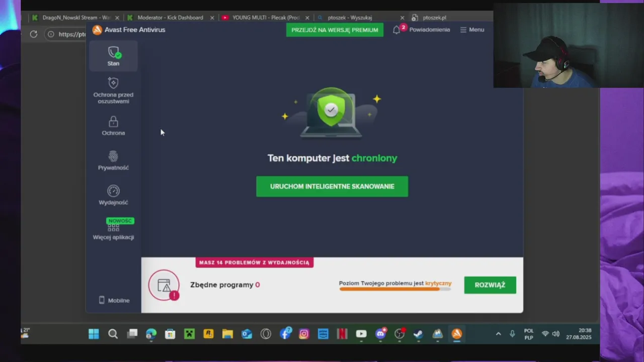The height and width of the screenshot is (362, 644).
Task: Open Opera browser from the taskbar
Action: tap(266, 334)
